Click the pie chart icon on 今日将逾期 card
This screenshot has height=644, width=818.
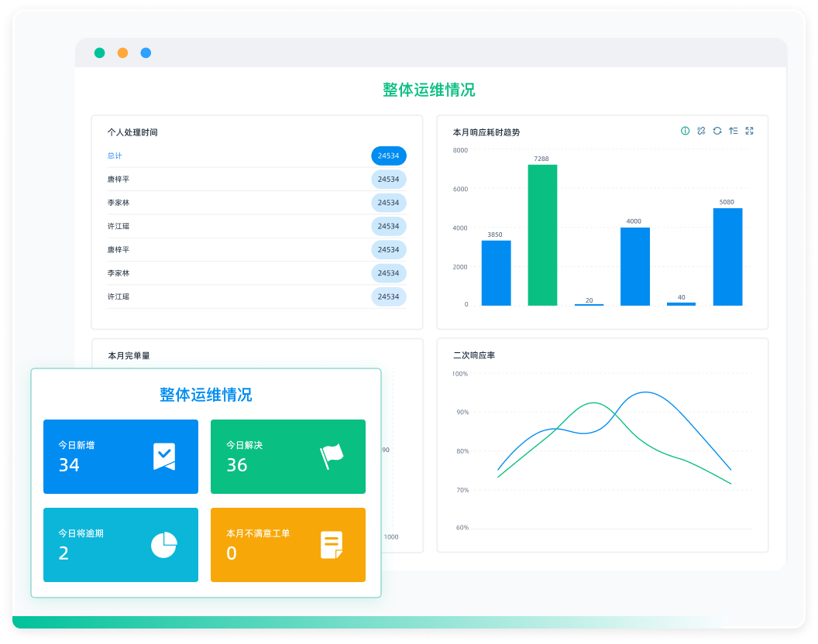(163, 545)
